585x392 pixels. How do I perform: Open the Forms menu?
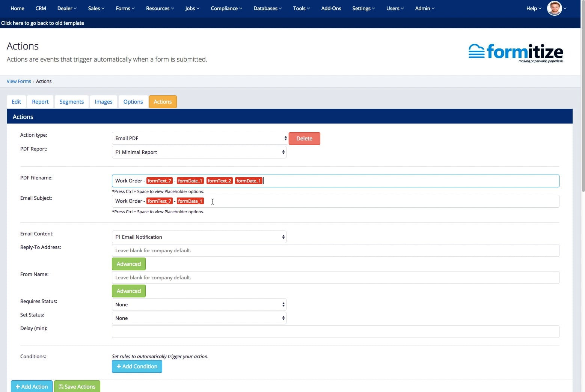click(125, 8)
